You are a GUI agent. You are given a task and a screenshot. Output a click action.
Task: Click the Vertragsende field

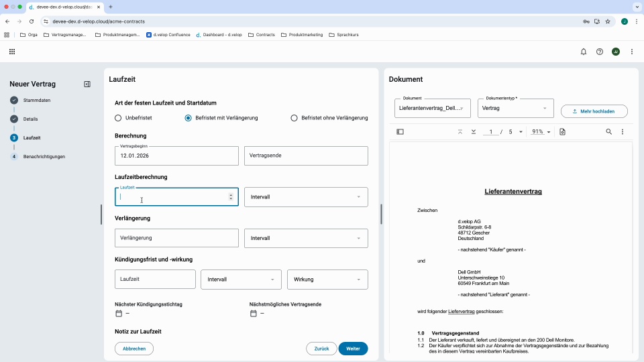click(x=306, y=156)
